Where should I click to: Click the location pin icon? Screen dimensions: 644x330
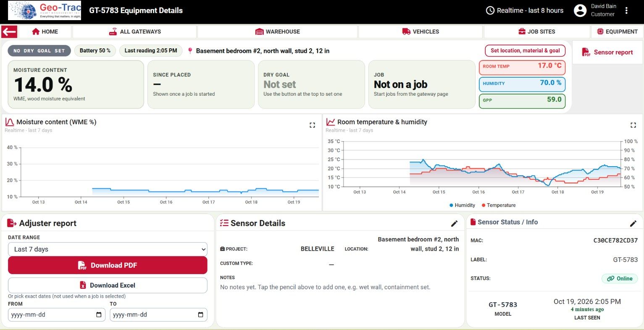click(190, 51)
